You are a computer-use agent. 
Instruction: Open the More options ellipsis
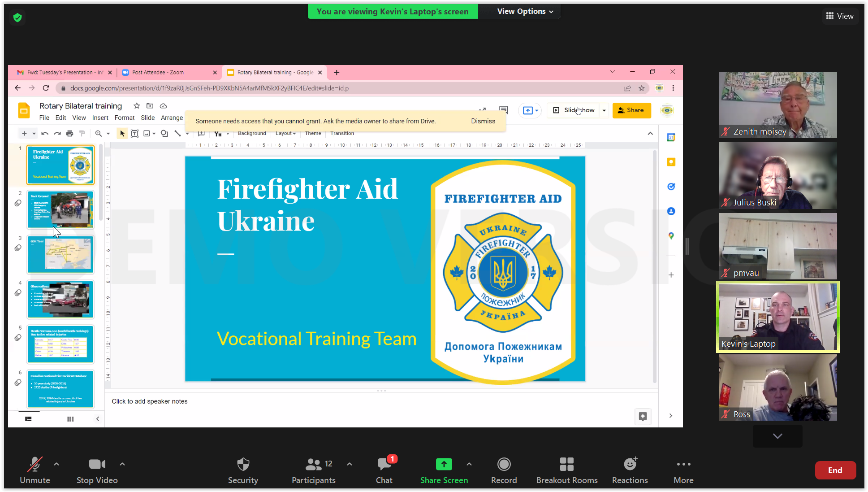pos(683,464)
